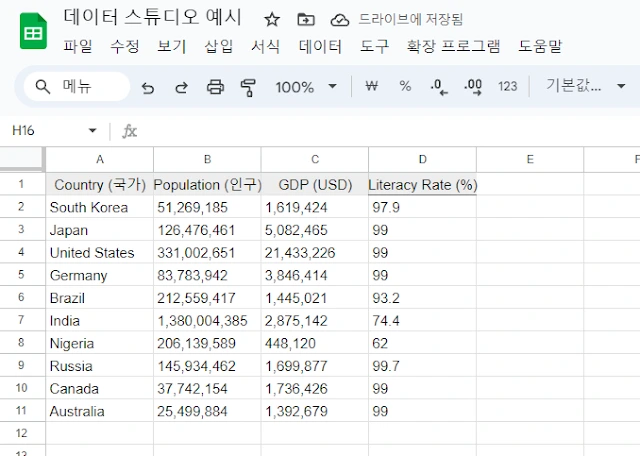Click the 드라이브에 저장됨 status text
Screen dimensions: 640x456
pyautogui.click(x=411, y=19)
